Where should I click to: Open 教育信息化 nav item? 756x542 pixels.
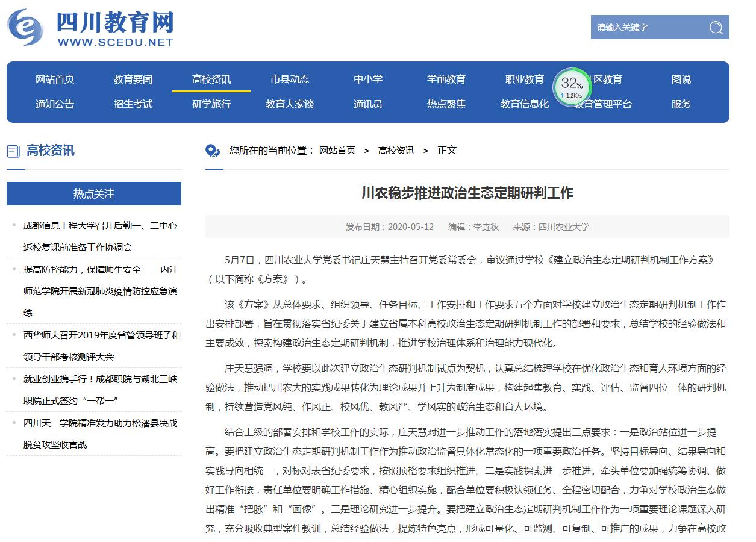[525, 104]
